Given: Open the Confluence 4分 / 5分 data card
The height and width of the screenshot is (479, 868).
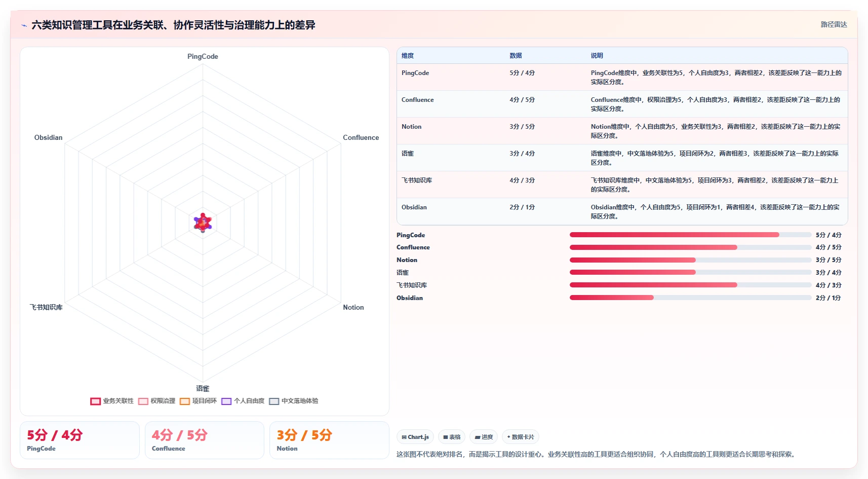Looking at the screenshot, I should [205, 440].
